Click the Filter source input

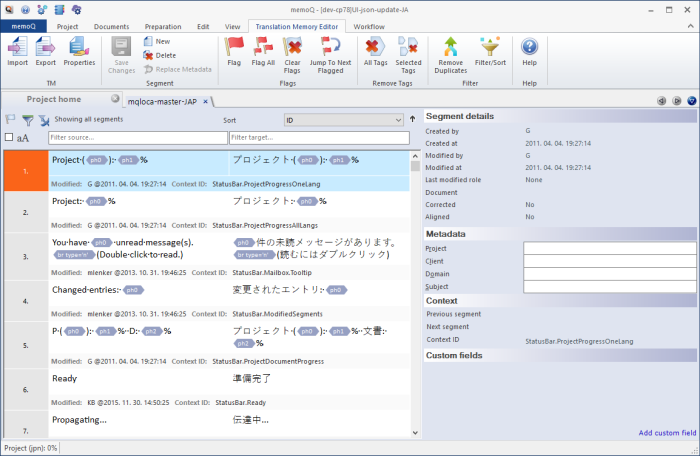pos(138,138)
